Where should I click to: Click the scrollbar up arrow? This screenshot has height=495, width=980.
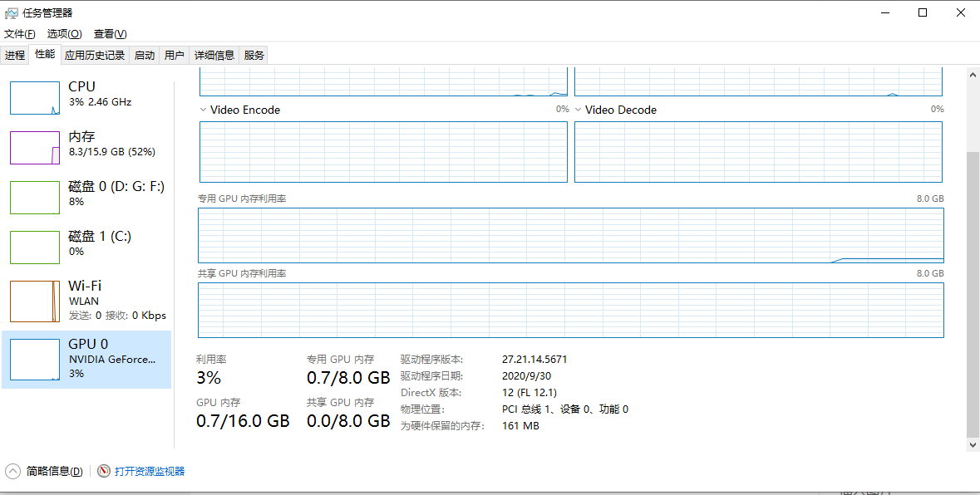click(973, 74)
